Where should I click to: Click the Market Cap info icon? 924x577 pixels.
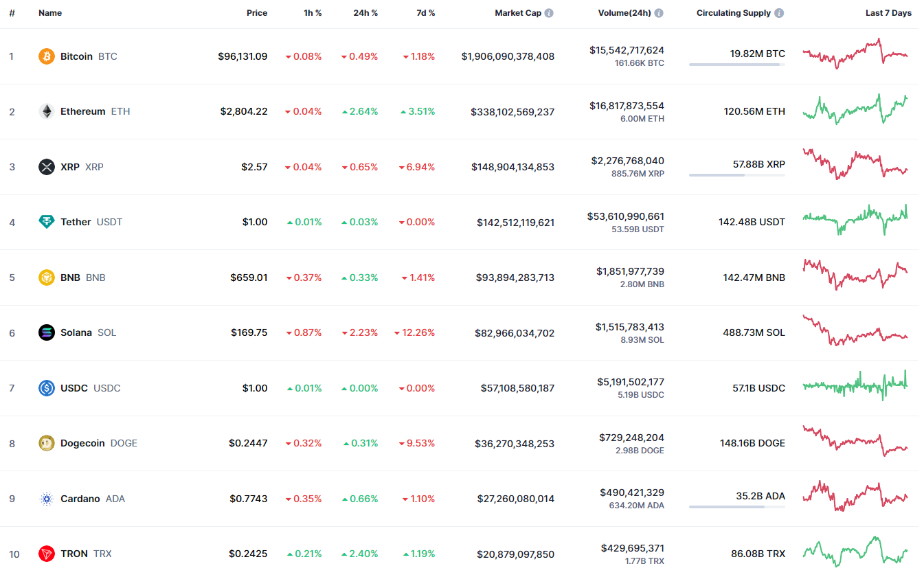click(549, 13)
